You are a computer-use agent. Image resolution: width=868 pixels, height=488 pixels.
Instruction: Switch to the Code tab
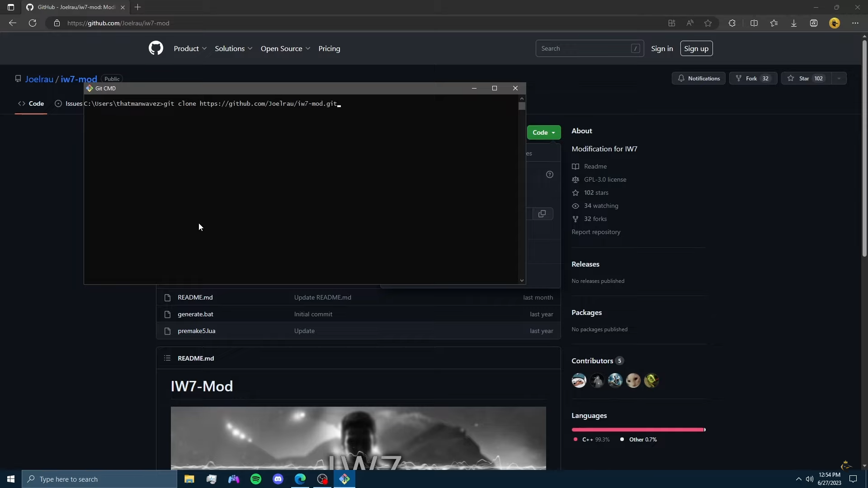pyautogui.click(x=31, y=103)
